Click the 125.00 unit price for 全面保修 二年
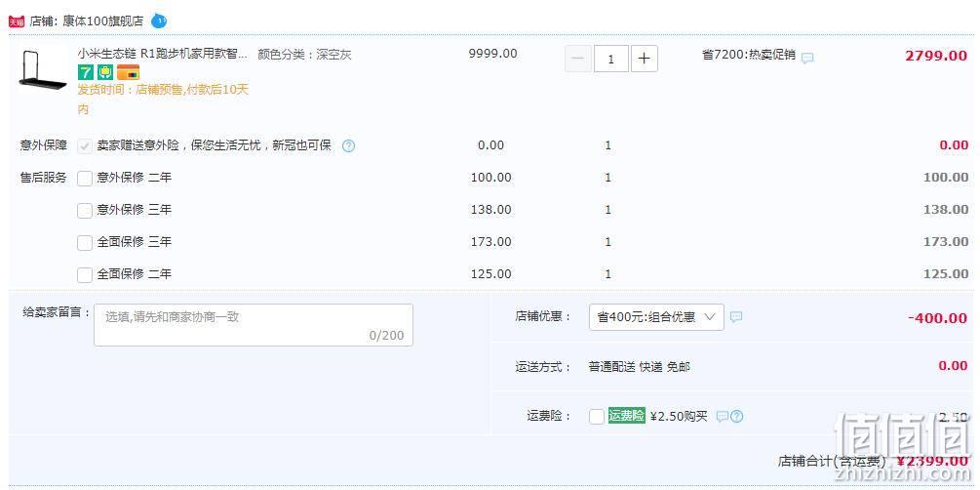980x490 pixels. [x=490, y=274]
